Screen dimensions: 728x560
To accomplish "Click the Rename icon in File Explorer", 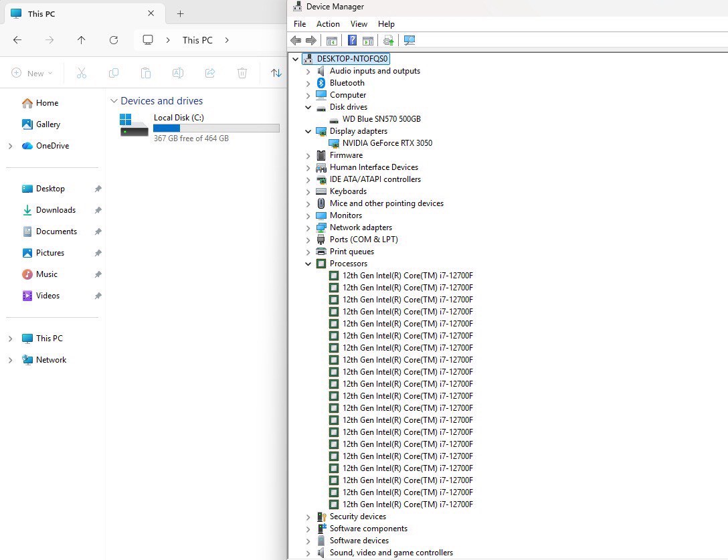I will click(x=178, y=73).
